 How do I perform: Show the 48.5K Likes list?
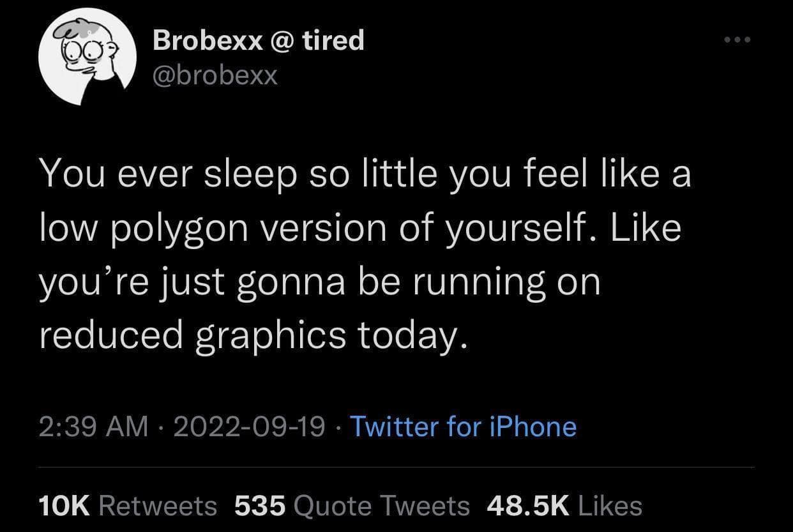[564, 506]
